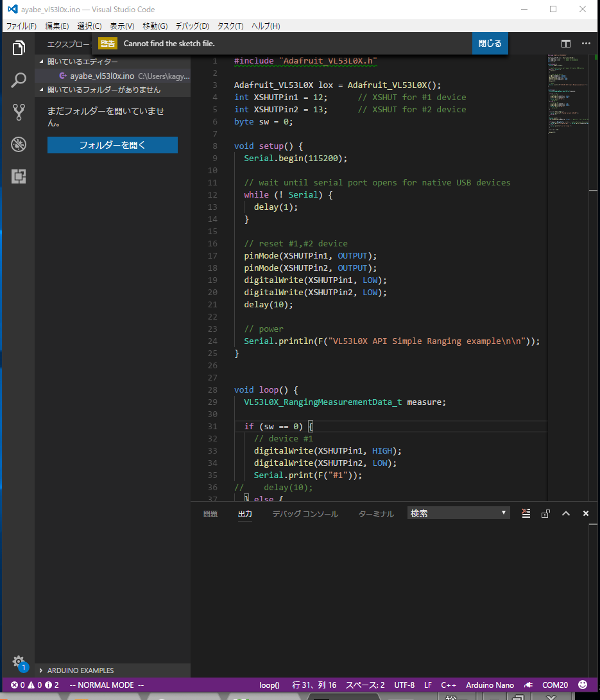Open the Source Control icon
Image resolution: width=600 pixels, height=700 pixels.
18,112
